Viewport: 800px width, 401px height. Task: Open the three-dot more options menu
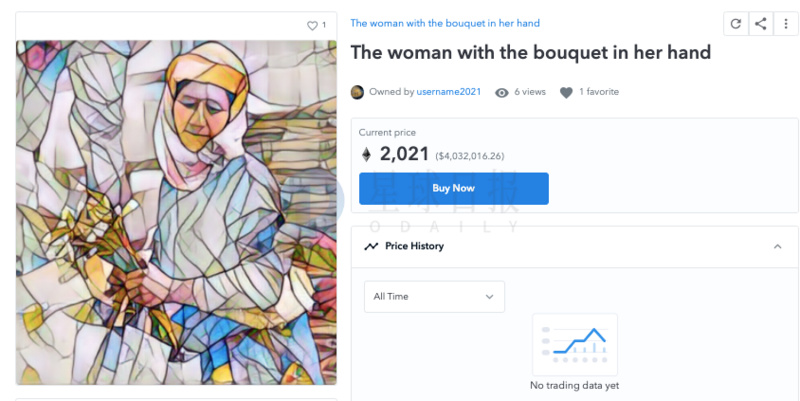point(786,24)
